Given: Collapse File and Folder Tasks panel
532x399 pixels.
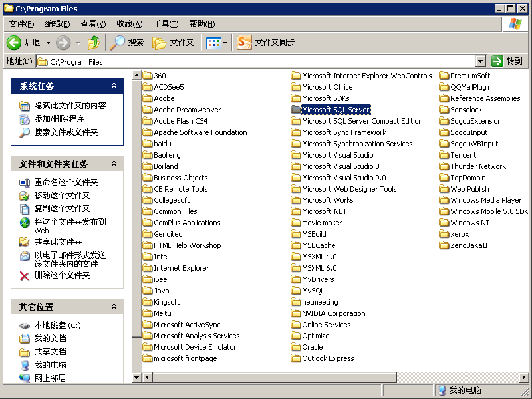Looking at the screenshot, I should pyautogui.click(x=114, y=164).
